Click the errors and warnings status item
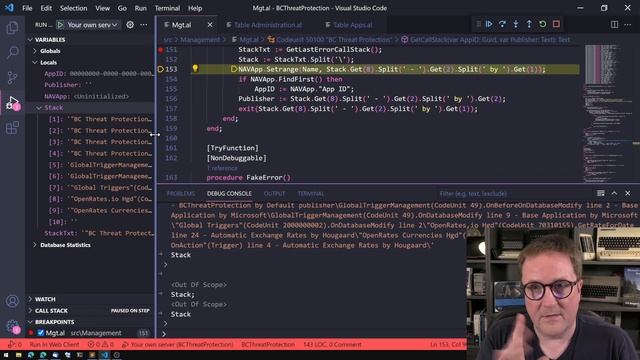This screenshot has width=640, height=360. point(101,344)
